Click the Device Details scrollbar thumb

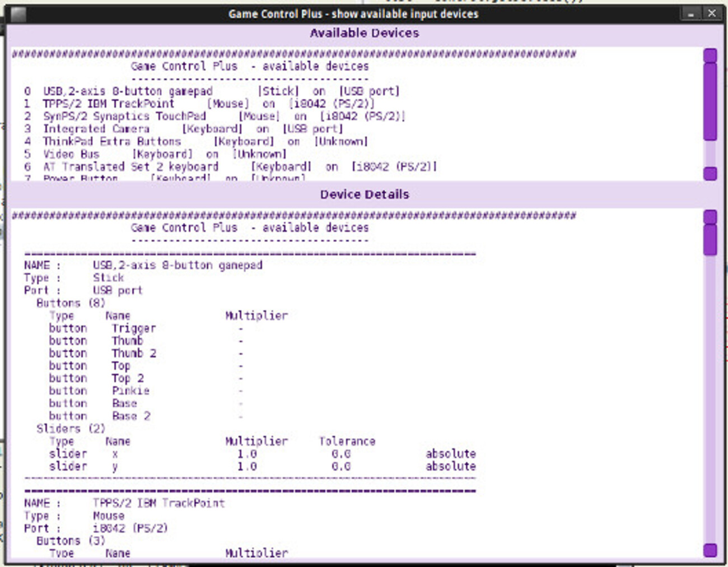pyautogui.click(x=710, y=240)
